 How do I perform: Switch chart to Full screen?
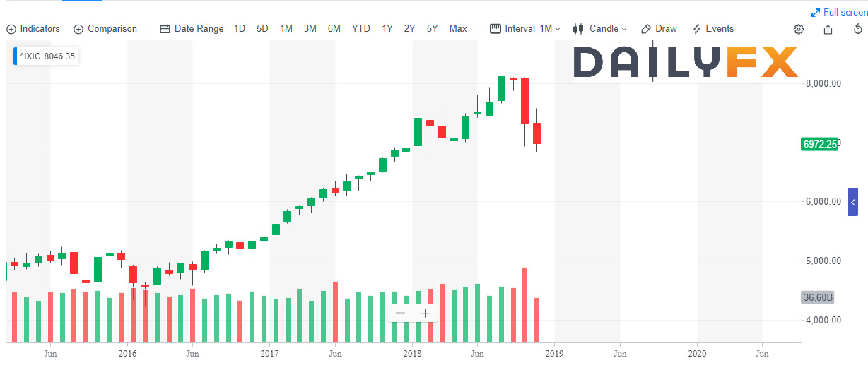click(839, 12)
